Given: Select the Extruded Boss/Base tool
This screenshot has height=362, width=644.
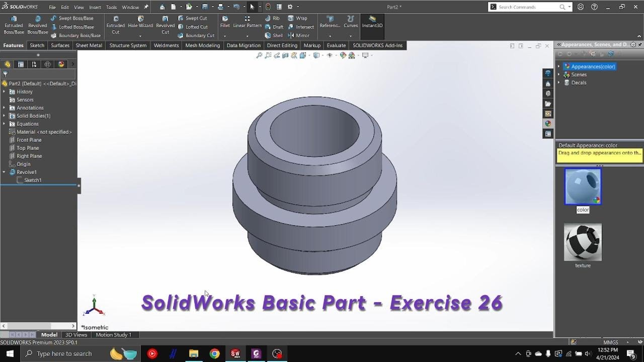Looking at the screenshot, I should [x=14, y=25].
